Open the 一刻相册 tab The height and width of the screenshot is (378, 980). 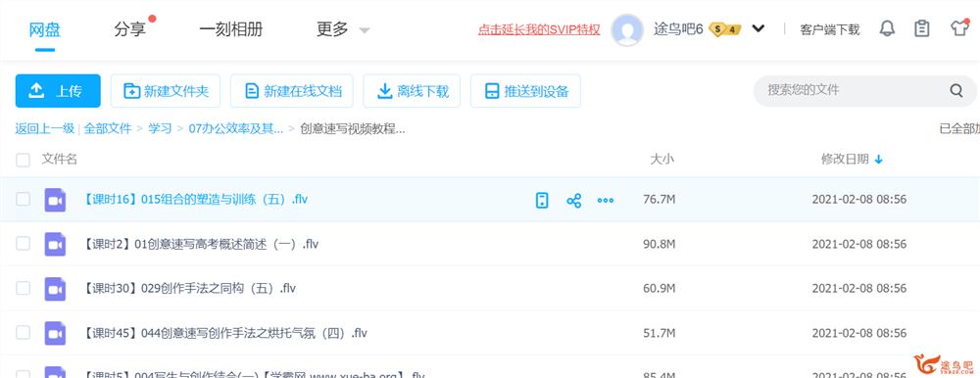[x=230, y=29]
